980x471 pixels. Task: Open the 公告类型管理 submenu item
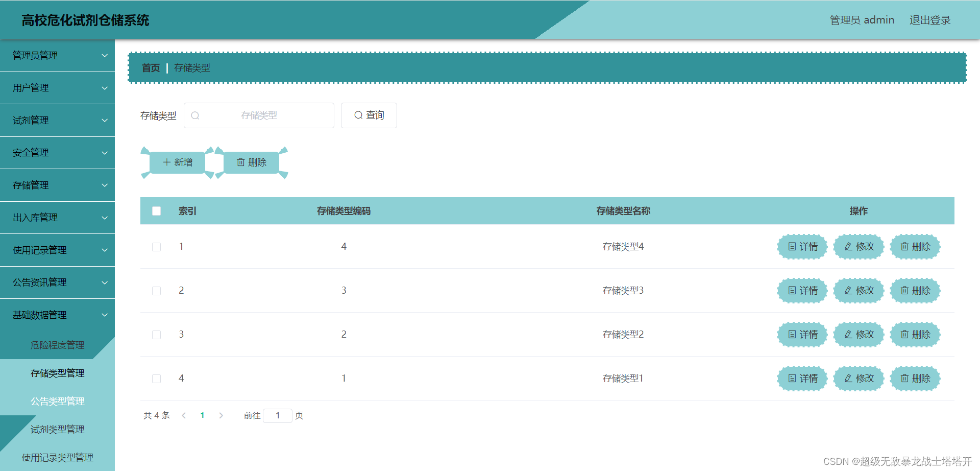tap(57, 402)
